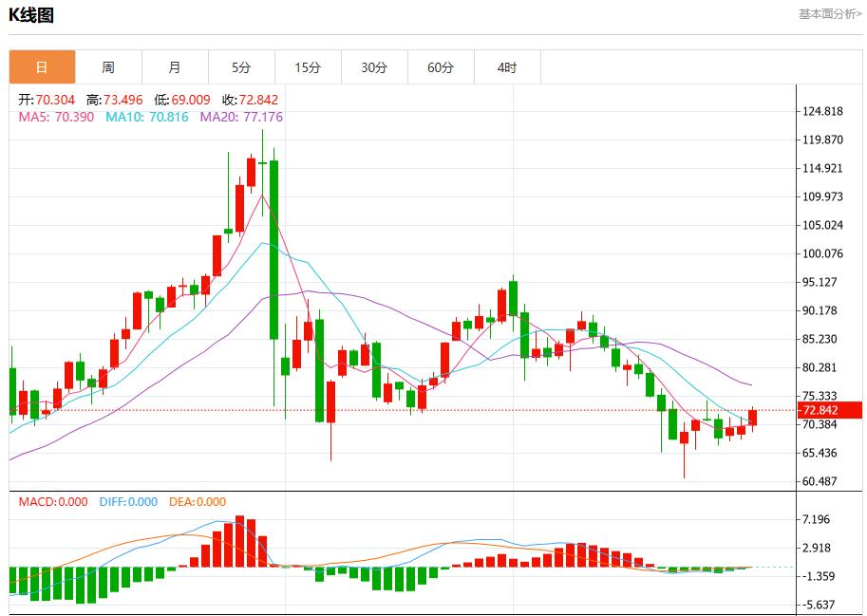
Task: Select the 15分 interval tab
Action: tap(308, 67)
